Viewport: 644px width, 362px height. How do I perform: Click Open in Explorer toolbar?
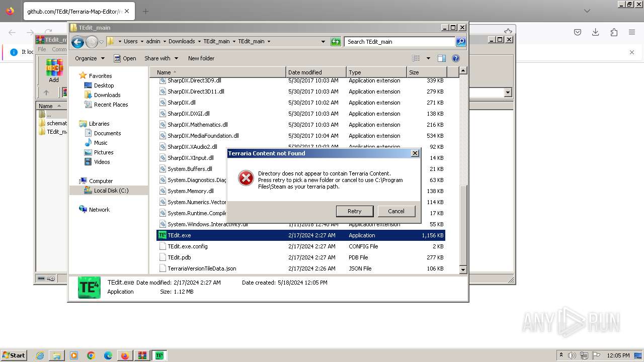125,58
